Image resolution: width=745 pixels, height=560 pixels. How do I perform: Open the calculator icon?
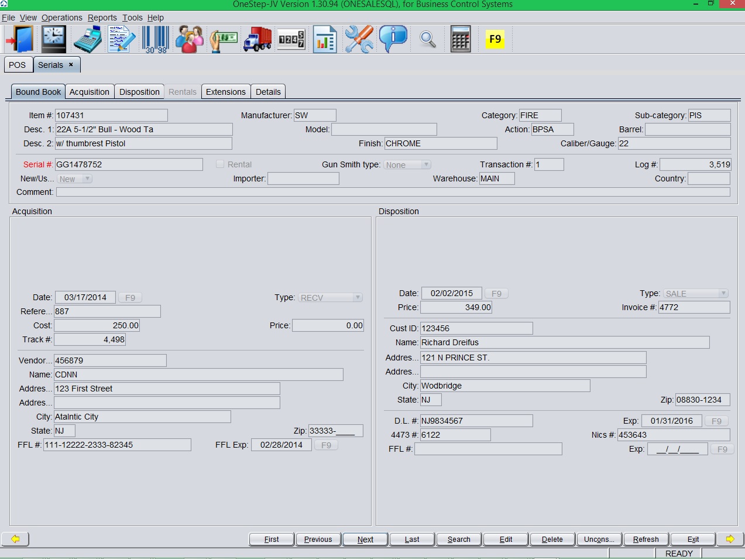tap(461, 40)
